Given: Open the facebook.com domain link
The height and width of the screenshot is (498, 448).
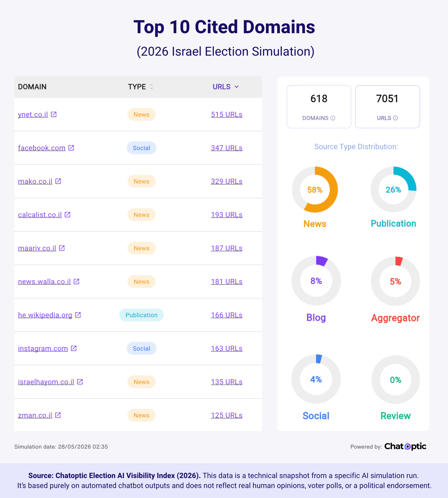Looking at the screenshot, I should 42,148.
